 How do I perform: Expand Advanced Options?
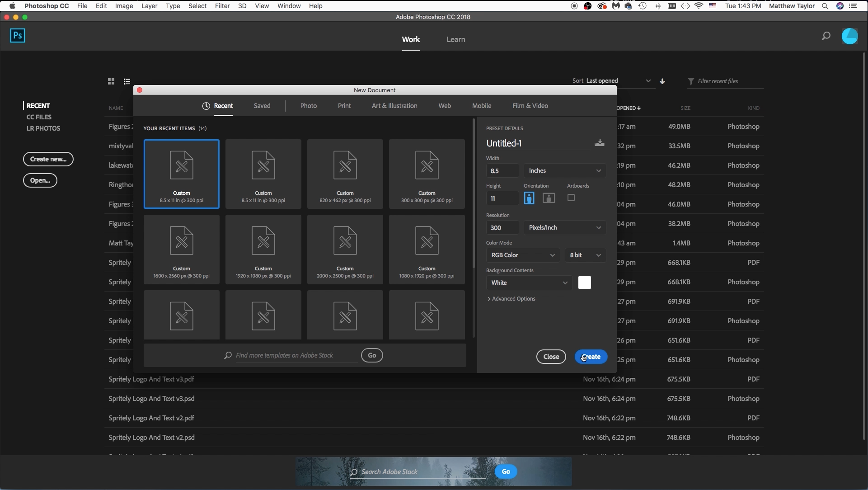(x=511, y=299)
